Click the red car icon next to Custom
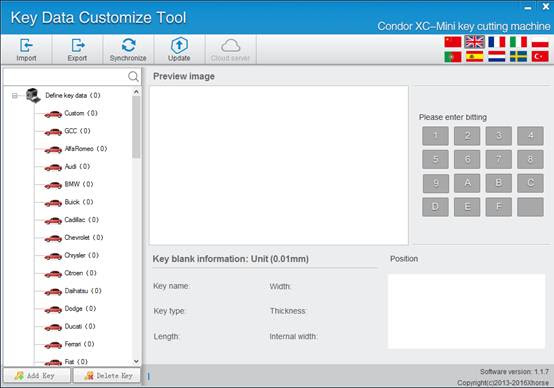 click(x=53, y=114)
